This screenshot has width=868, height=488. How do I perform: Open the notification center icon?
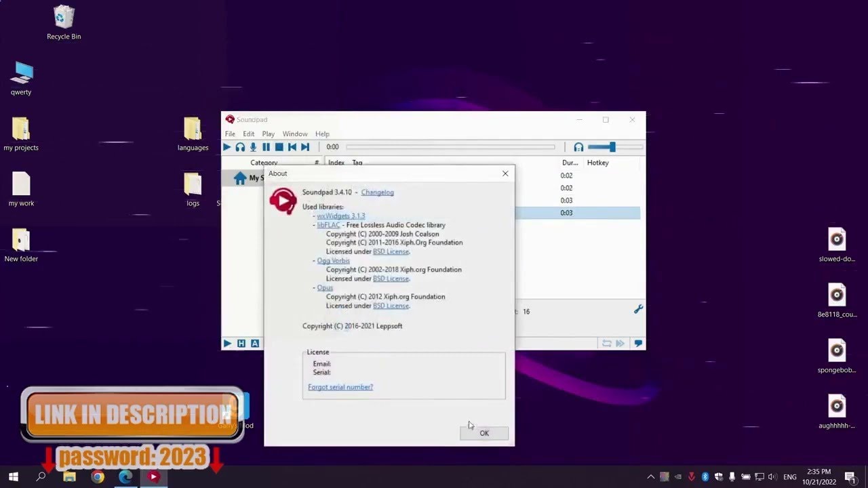(850, 476)
